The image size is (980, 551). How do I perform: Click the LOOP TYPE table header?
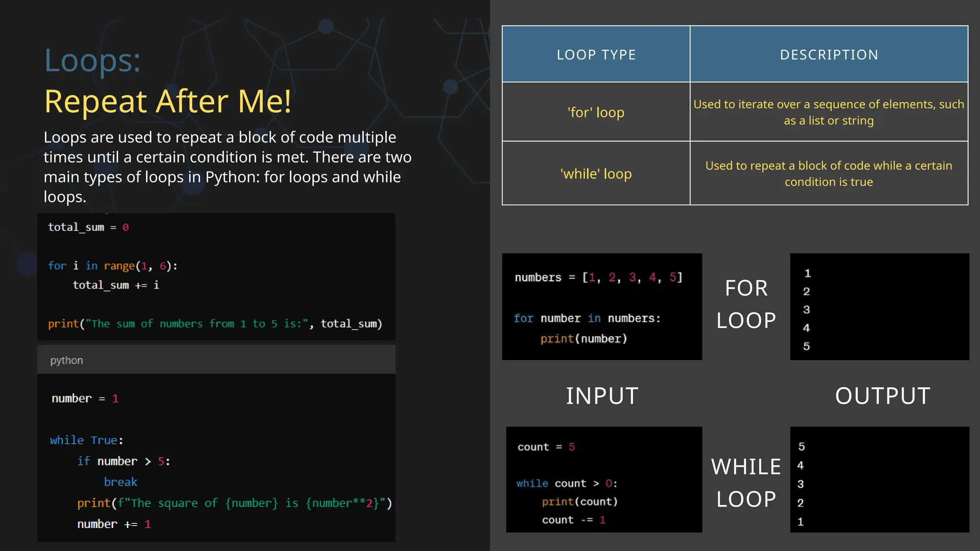(x=596, y=55)
